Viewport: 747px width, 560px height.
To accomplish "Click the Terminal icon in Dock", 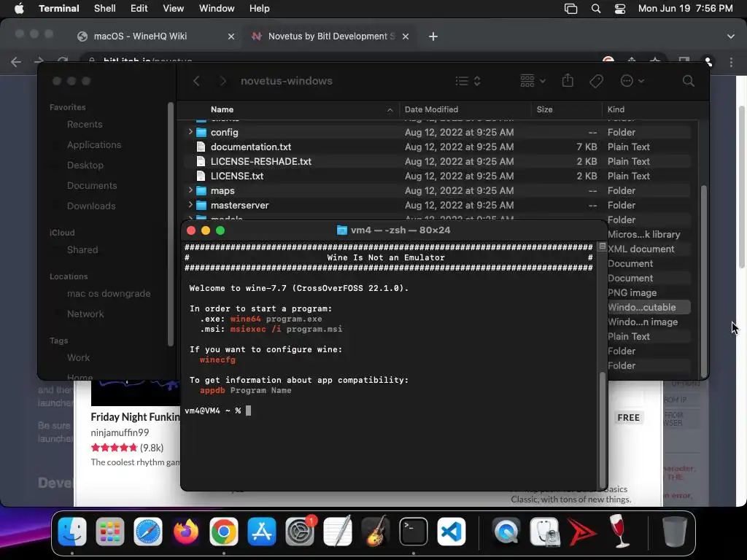I will (x=413, y=532).
